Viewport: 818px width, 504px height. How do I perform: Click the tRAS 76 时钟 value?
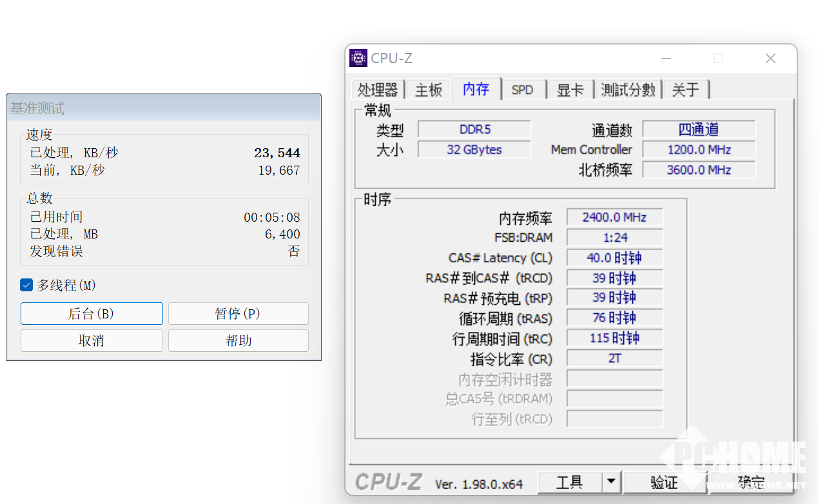tap(615, 318)
